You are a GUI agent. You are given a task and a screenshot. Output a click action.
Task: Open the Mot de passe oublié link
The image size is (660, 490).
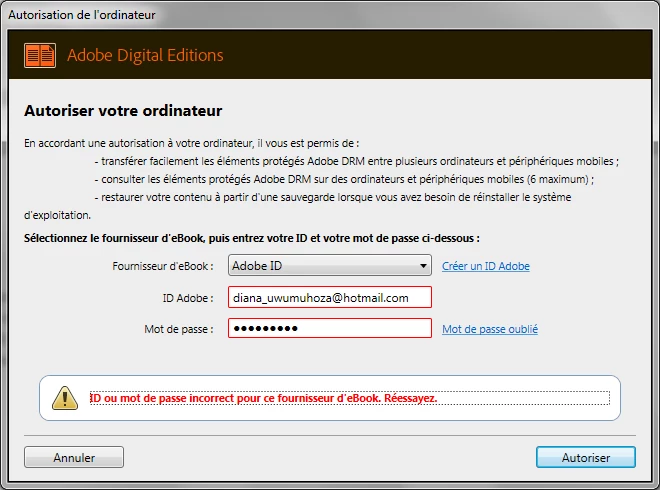pyautogui.click(x=490, y=329)
